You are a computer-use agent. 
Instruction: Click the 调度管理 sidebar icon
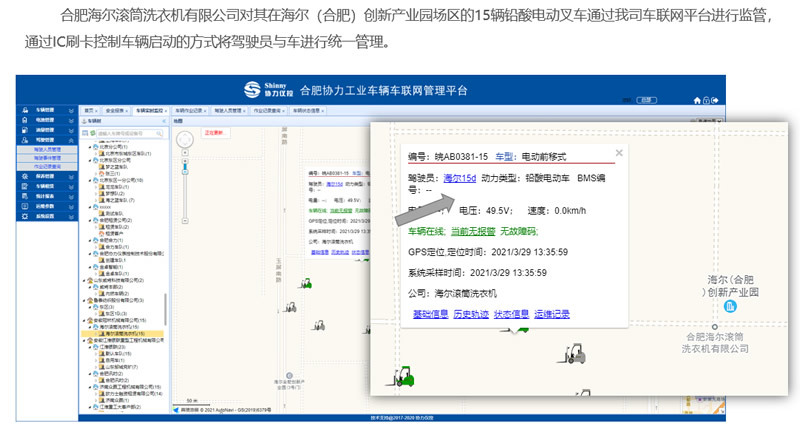(x=25, y=130)
